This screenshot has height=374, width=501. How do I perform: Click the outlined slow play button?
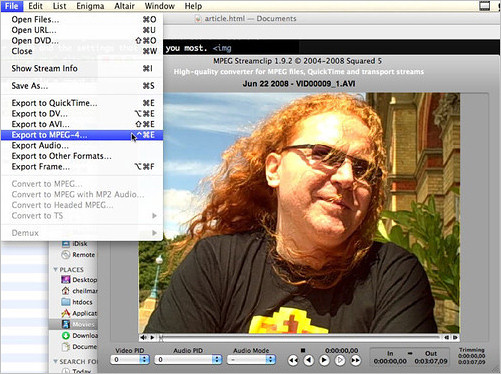340,360
